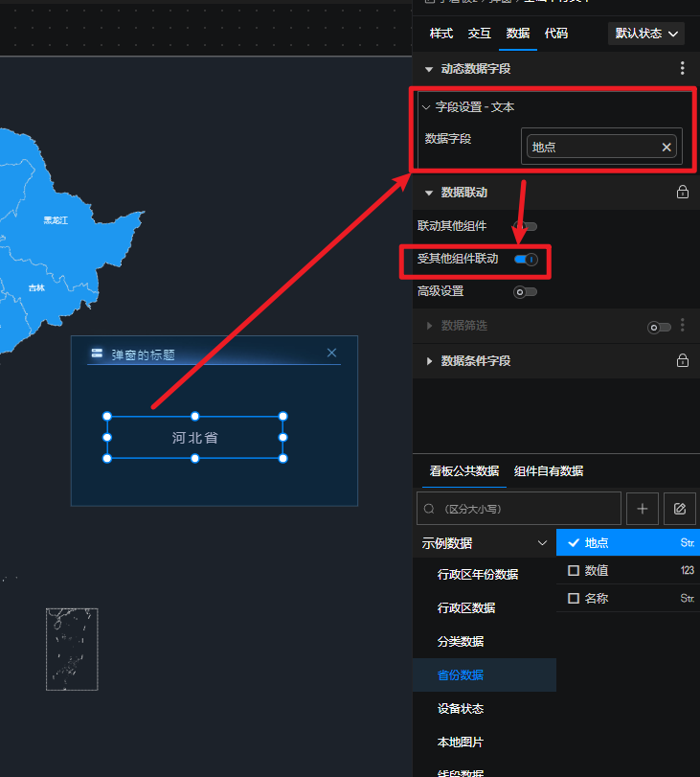Click the edit icon next to search box
The width and height of the screenshot is (700, 777).
pos(680,509)
